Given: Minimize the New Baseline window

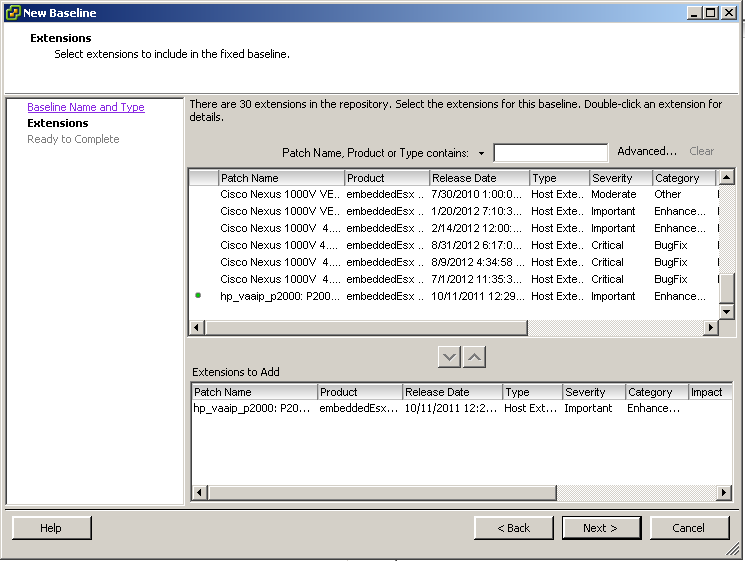Looking at the screenshot, I should (x=695, y=13).
